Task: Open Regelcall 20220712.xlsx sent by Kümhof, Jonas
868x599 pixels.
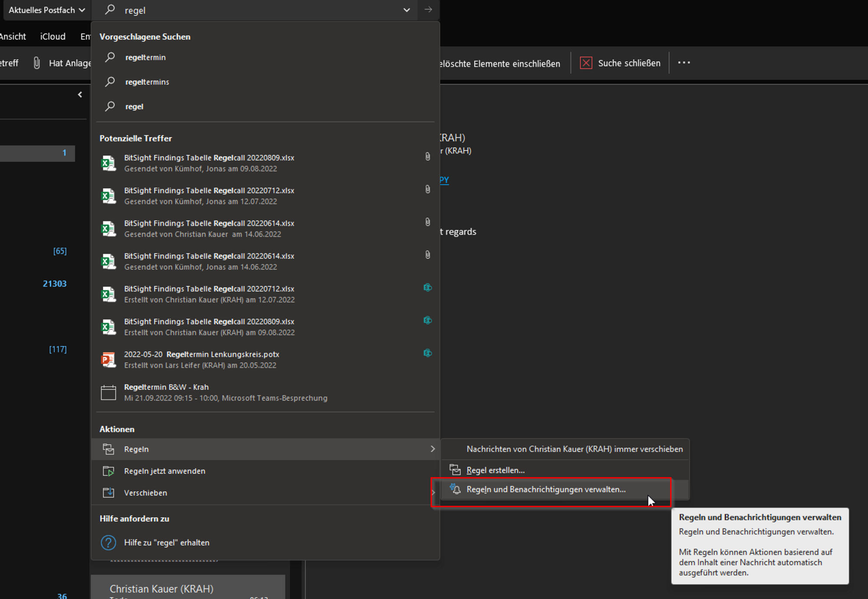Action: point(265,196)
